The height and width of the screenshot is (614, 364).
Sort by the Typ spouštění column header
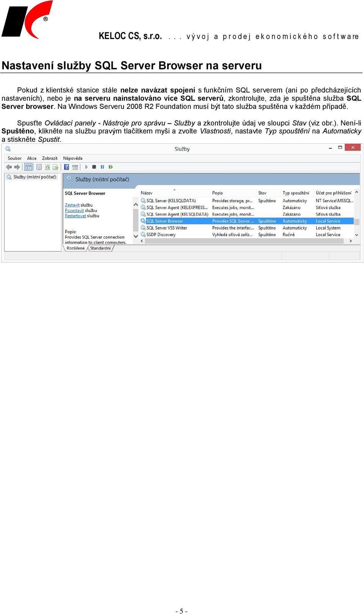pos(297,193)
